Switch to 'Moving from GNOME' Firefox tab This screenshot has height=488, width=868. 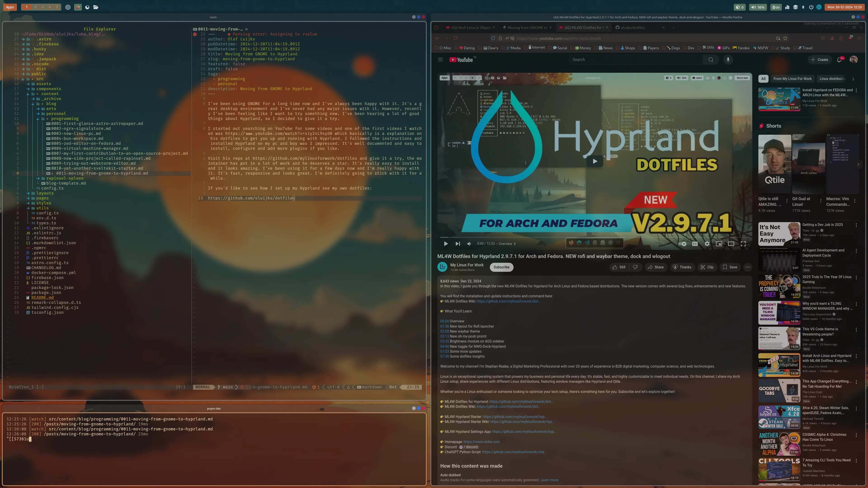527,28
